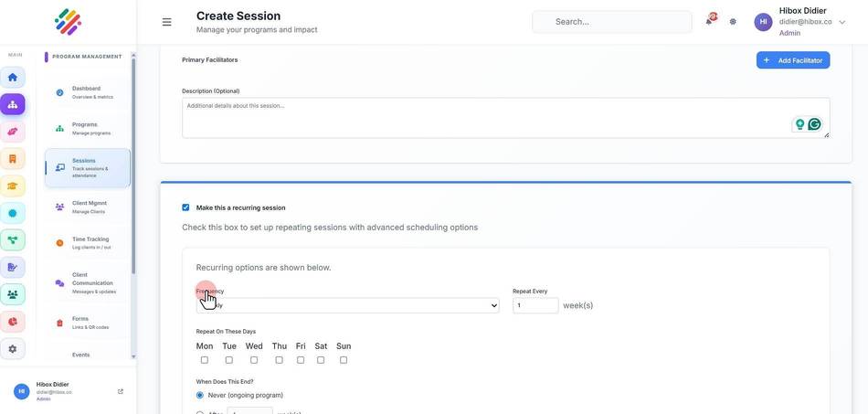Viewport: 868px width, 414px height.
Task: Select Never (ongoing program) radio option
Action: [200, 395]
